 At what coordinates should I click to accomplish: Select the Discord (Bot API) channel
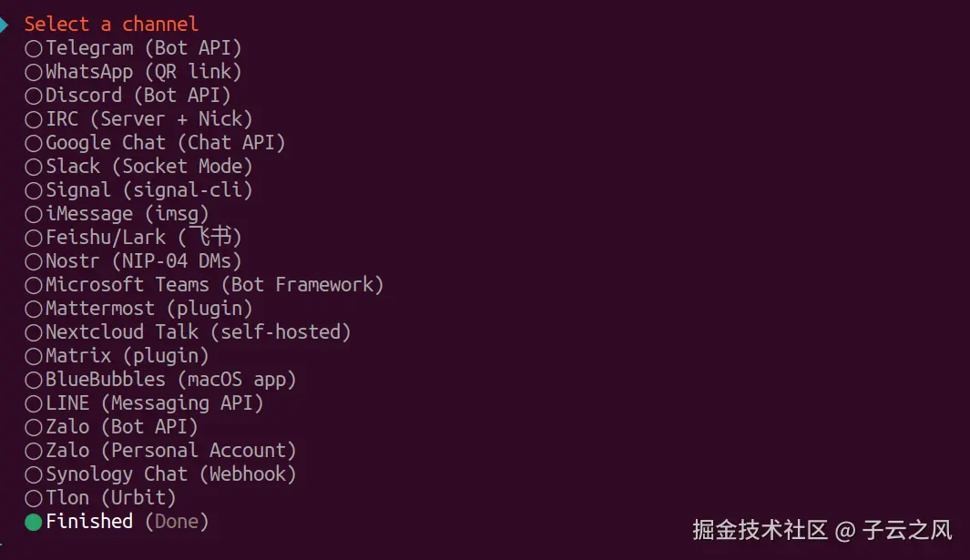click(x=128, y=95)
